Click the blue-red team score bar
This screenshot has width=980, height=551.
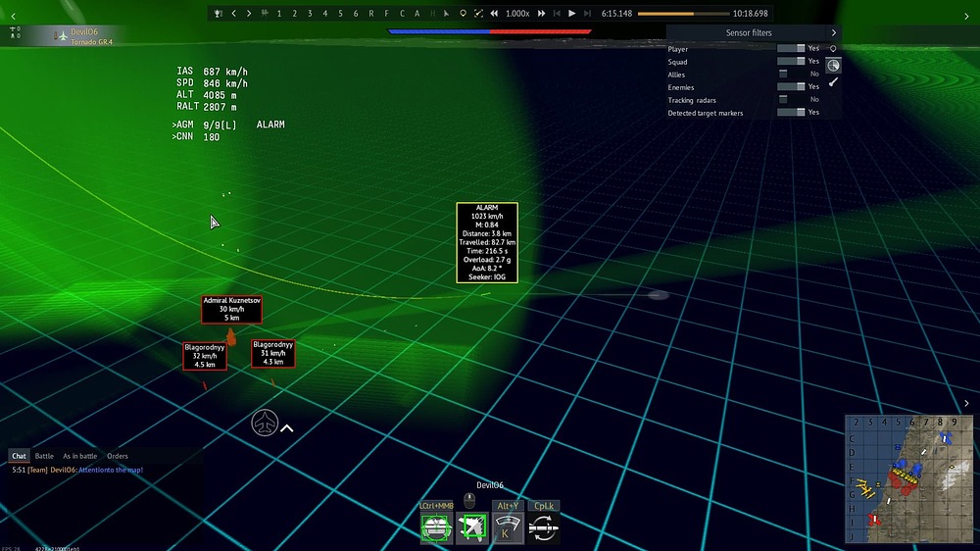coord(489,31)
